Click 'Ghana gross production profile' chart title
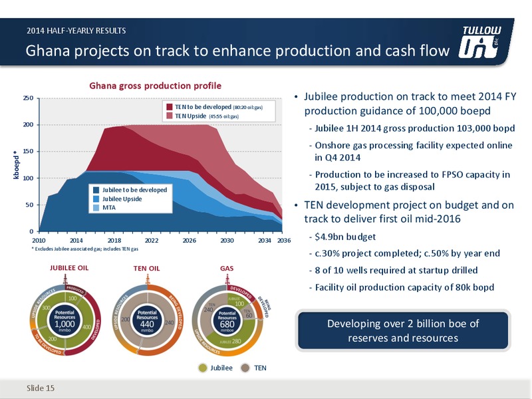 (x=156, y=86)
